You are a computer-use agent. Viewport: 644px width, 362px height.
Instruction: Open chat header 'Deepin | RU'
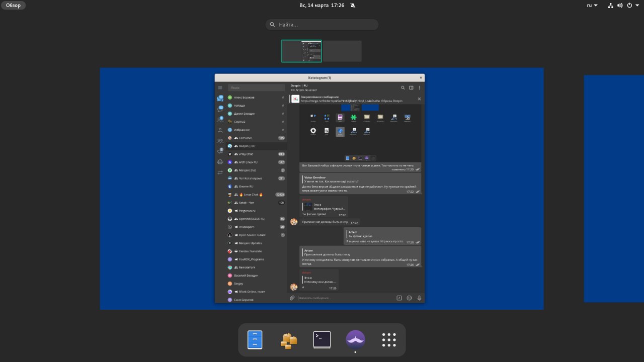299,85
